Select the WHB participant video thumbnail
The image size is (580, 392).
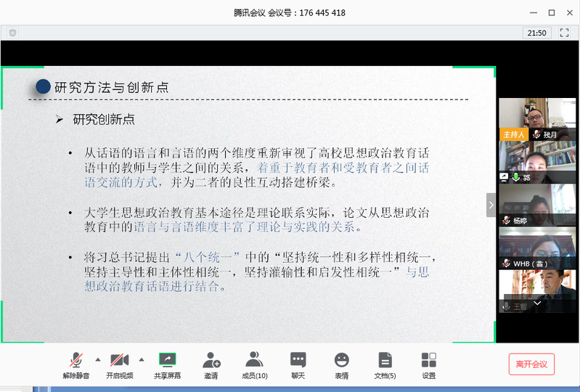(537, 248)
